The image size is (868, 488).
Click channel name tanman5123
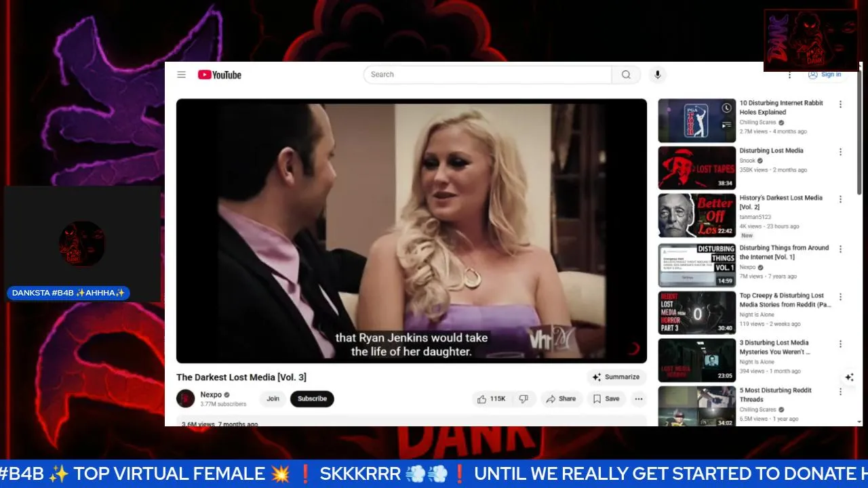click(x=755, y=217)
